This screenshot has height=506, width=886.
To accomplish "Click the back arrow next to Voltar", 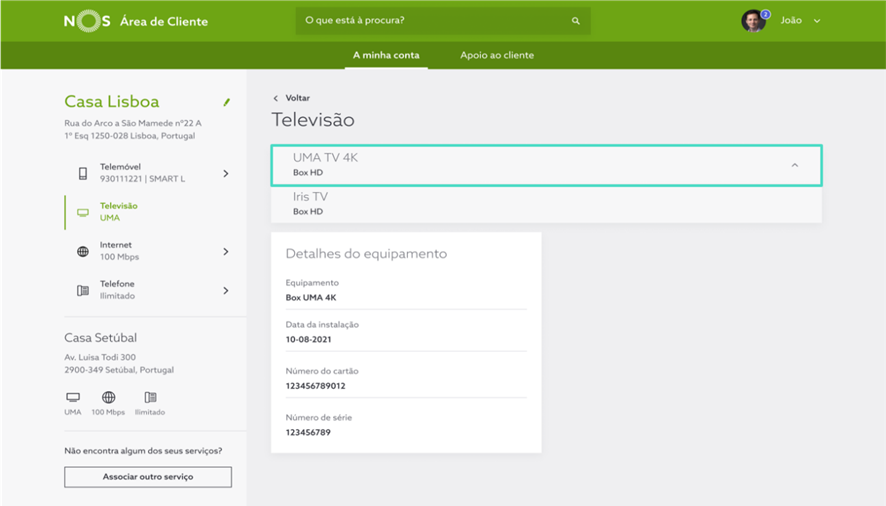I will pyautogui.click(x=276, y=98).
